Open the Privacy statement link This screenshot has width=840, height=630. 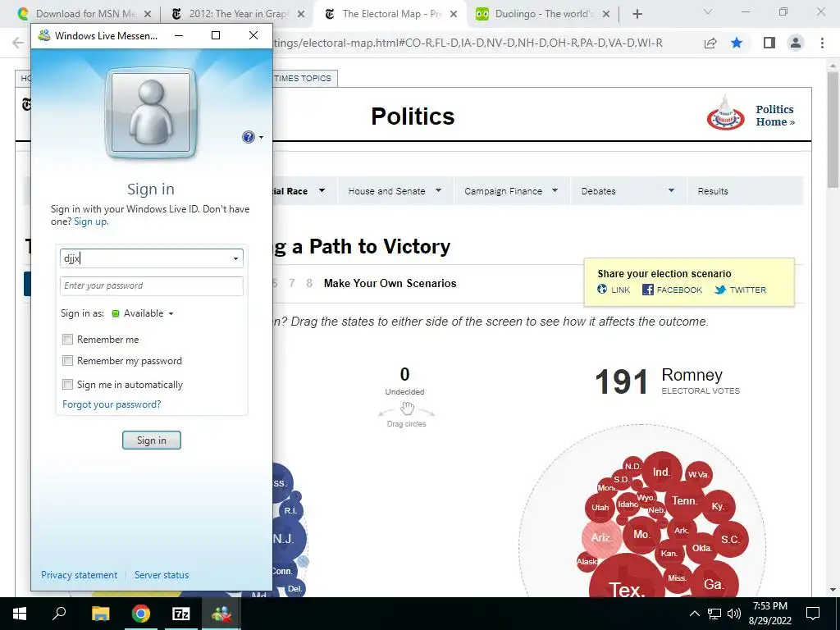click(x=80, y=575)
